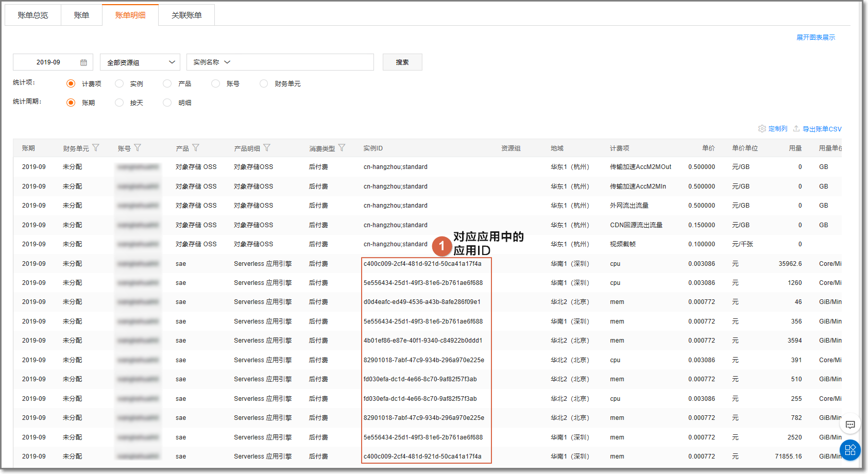
Task: Click 单价单位 column header
Action: pos(745,148)
